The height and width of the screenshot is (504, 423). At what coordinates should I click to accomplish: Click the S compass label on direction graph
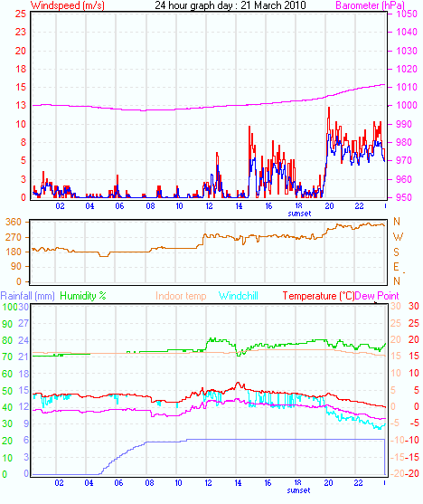point(397,252)
